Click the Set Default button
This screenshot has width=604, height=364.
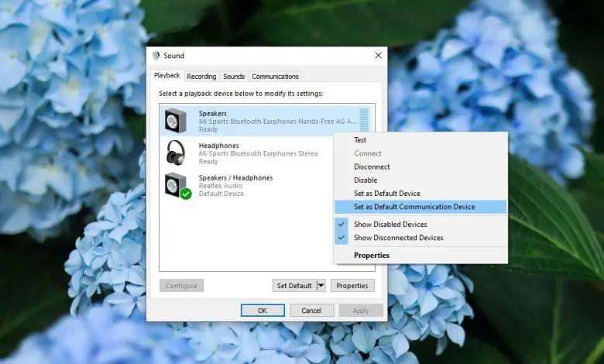pos(294,286)
